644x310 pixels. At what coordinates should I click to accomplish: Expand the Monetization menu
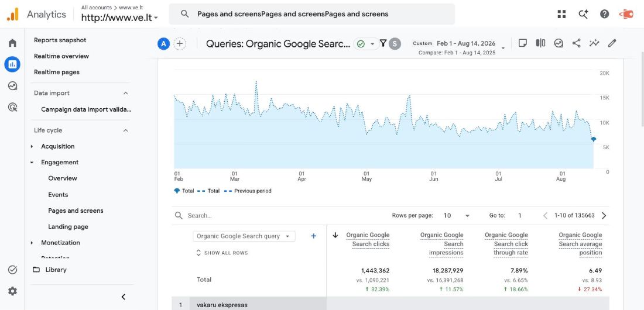coord(32,243)
